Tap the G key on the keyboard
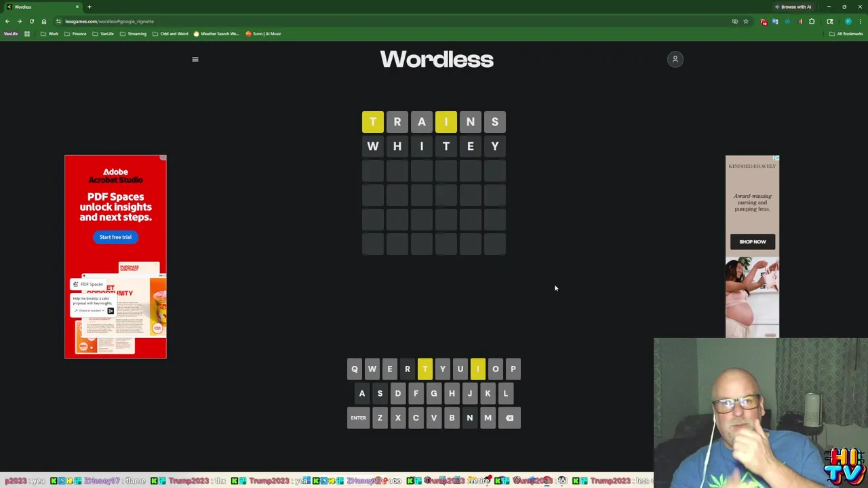 click(433, 393)
